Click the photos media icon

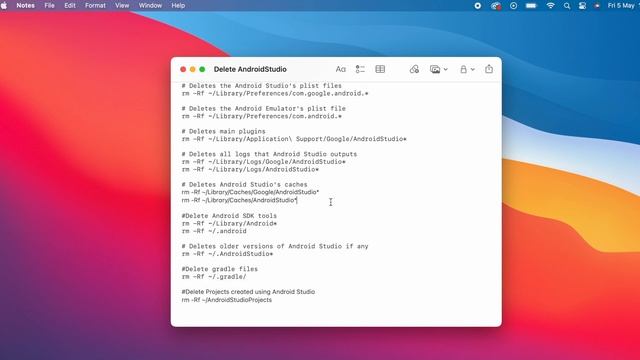pyautogui.click(x=435, y=69)
